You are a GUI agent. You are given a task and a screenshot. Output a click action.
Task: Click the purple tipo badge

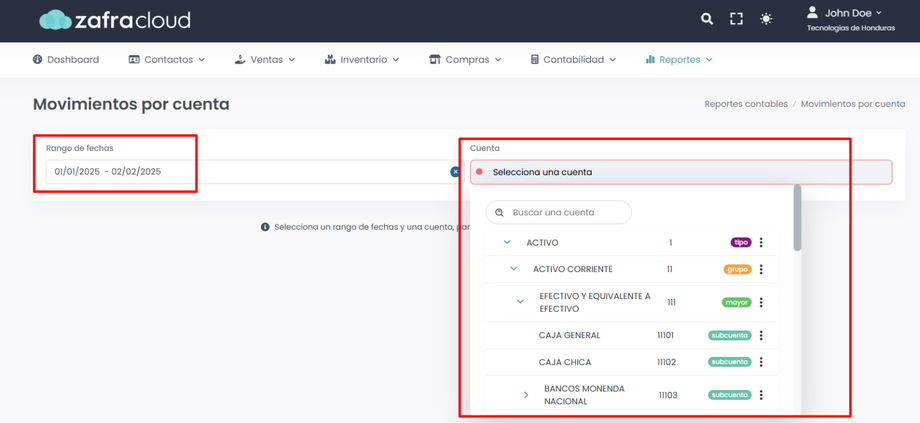(741, 242)
